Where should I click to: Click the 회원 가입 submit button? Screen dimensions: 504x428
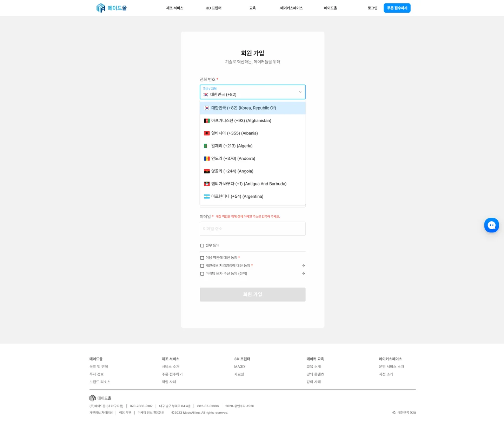[252, 295]
